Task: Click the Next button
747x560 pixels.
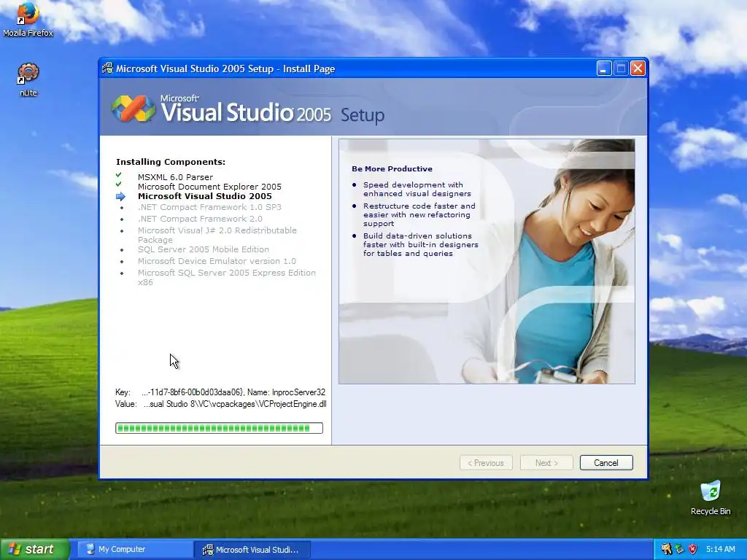Action: point(546,463)
